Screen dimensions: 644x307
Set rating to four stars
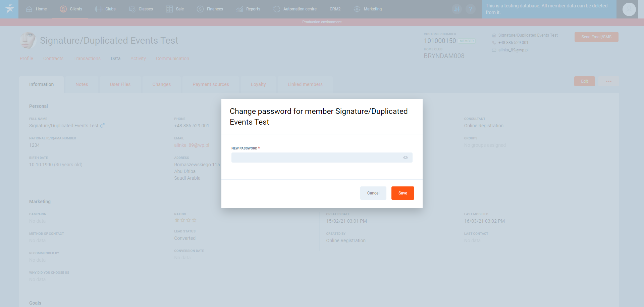(194, 220)
